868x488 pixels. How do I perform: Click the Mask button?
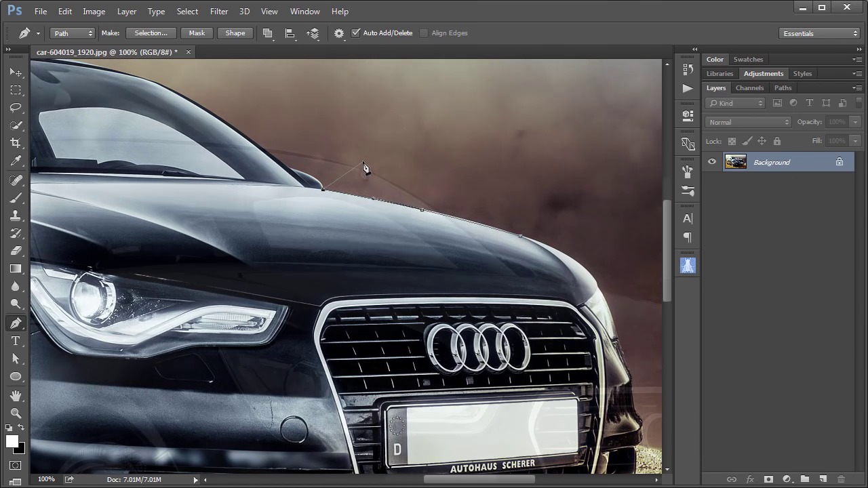197,33
